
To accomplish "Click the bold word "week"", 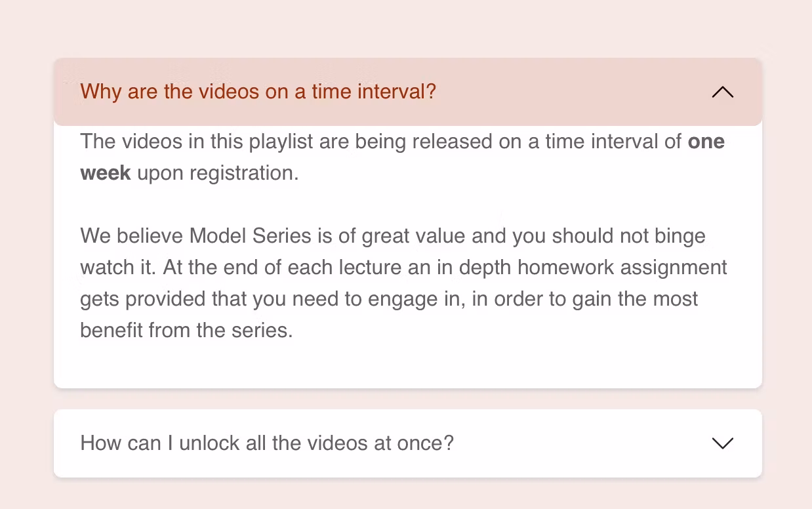I will coord(106,173).
